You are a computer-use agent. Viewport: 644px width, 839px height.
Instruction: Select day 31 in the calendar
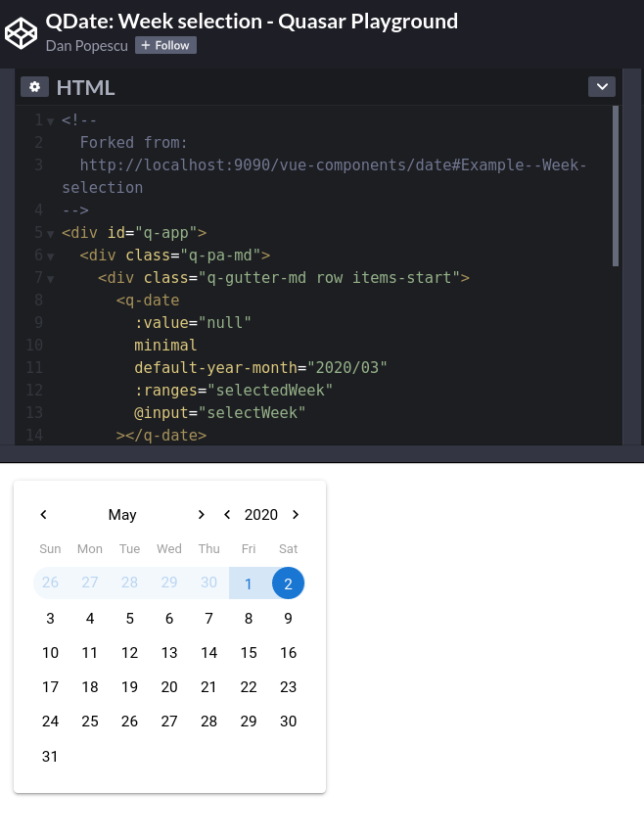pos(50,757)
